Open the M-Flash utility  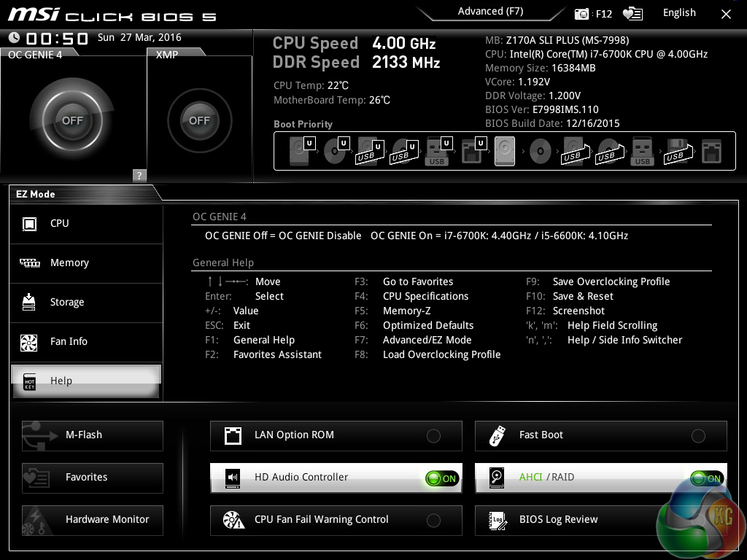click(x=93, y=436)
